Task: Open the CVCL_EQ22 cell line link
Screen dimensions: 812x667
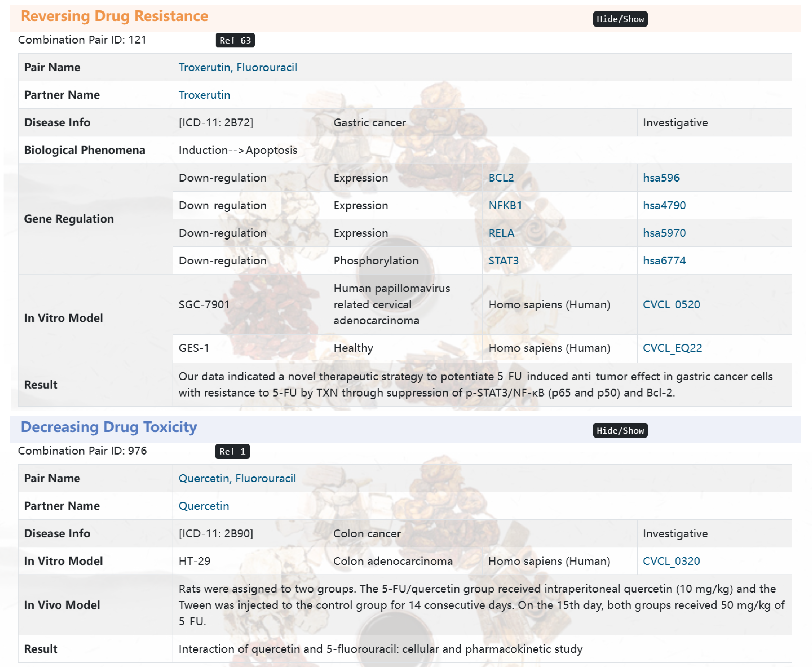Action: tap(672, 348)
